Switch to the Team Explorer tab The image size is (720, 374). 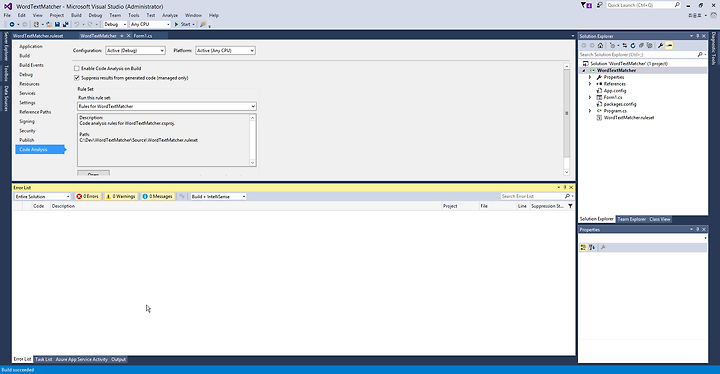click(631, 219)
